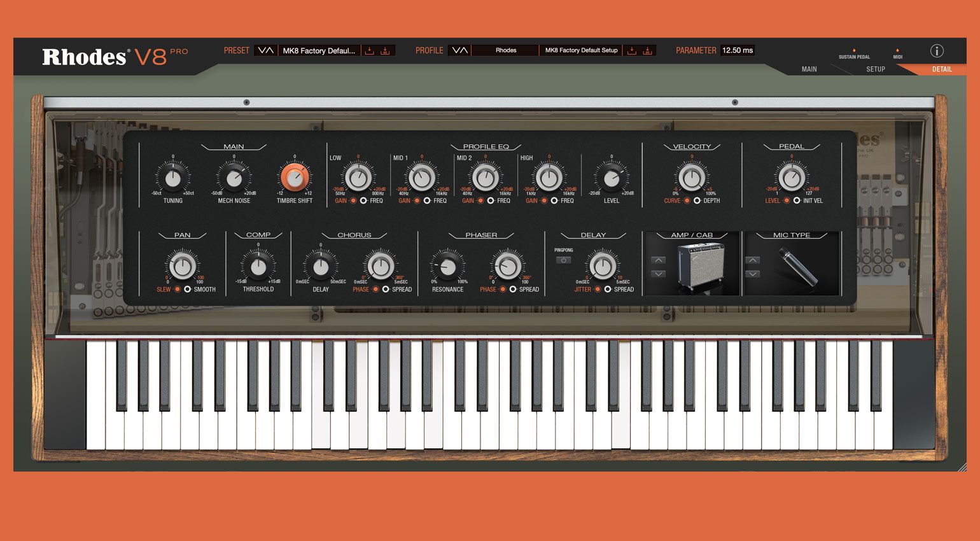
Task: Select FREQ radio button for LOW band
Action: coord(363,200)
